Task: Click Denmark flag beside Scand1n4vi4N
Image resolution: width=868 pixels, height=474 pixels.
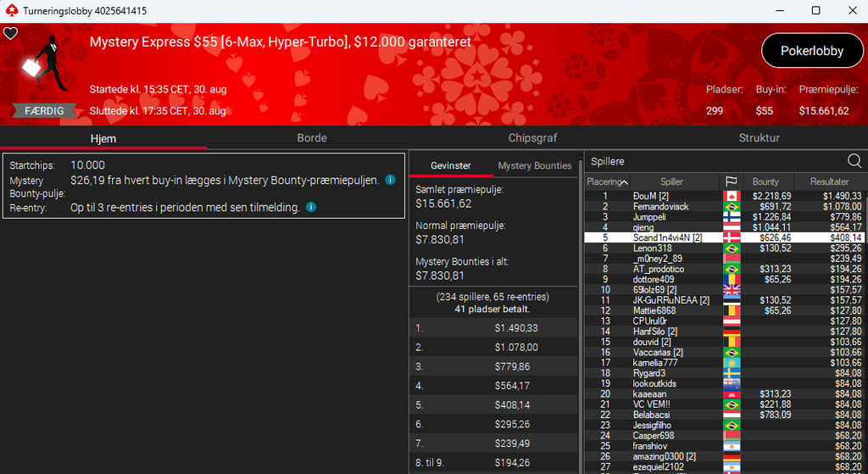Action: 732,237
